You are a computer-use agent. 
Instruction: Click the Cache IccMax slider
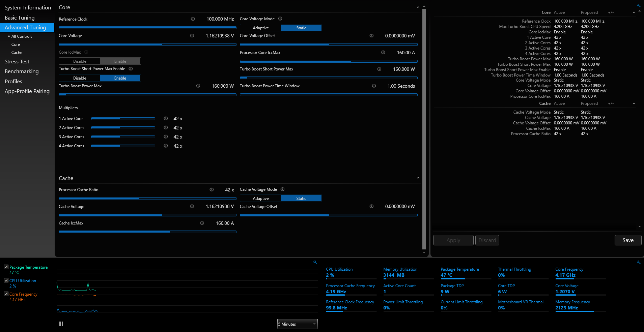point(147,232)
